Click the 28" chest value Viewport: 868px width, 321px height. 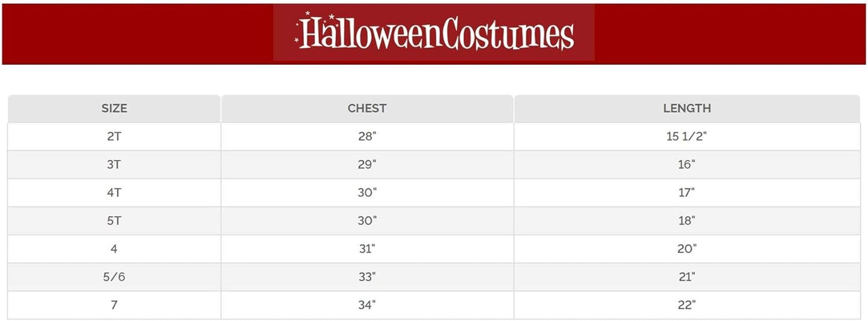(367, 136)
